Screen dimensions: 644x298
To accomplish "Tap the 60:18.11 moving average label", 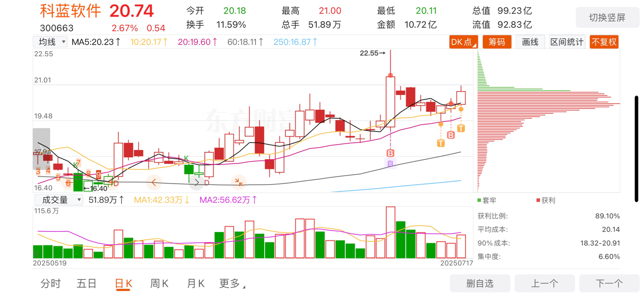I will (246, 42).
